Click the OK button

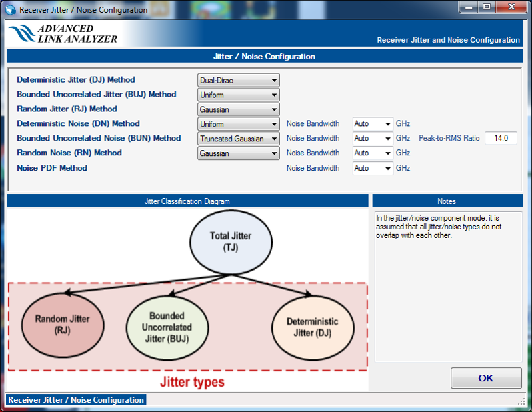486,378
